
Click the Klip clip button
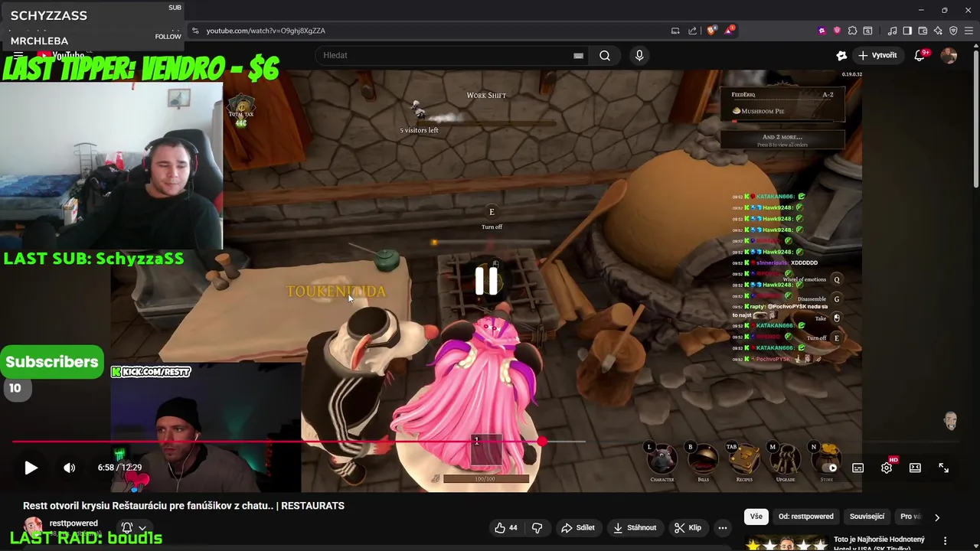click(x=688, y=527)
